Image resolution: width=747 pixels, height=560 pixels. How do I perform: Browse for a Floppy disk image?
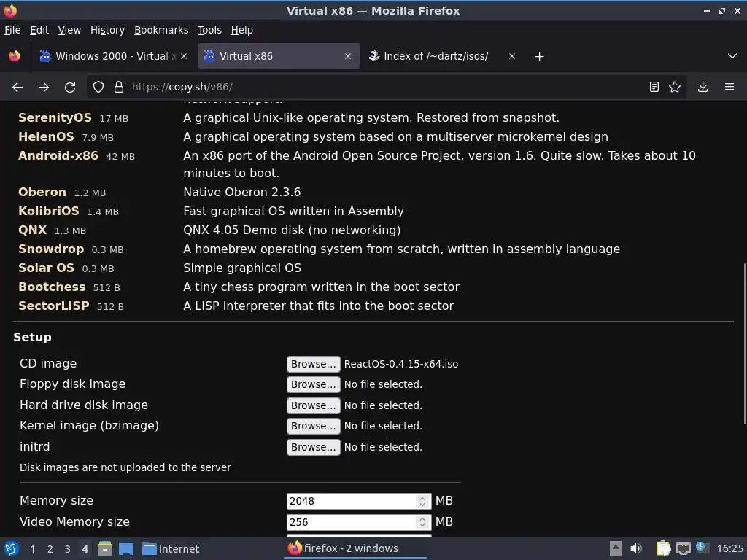coord(314,384)
